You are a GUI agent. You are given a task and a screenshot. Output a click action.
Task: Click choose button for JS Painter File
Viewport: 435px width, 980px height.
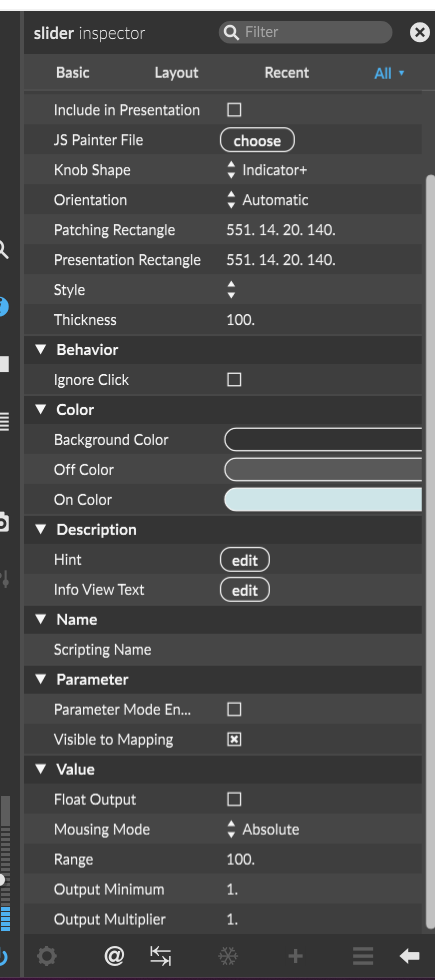[x=257, y=141]
